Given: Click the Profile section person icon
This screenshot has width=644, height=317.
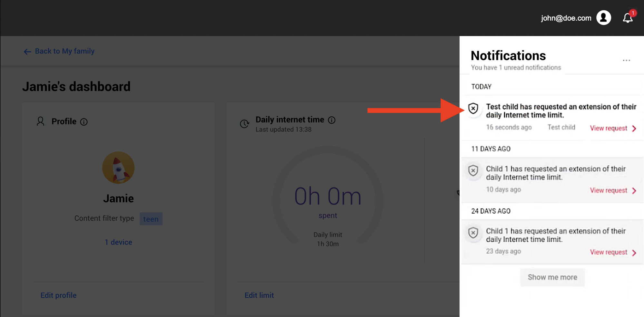Looking at the screenshot, I should point(40,121).
